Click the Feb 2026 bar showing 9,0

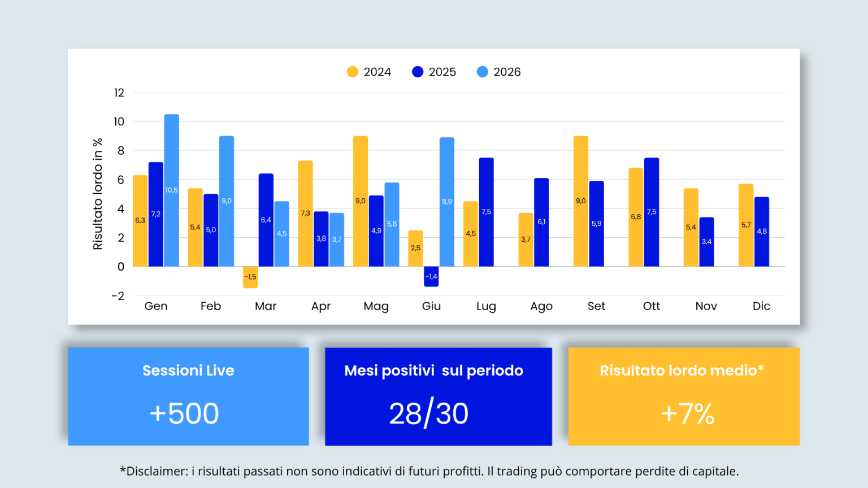click(227, 201)
